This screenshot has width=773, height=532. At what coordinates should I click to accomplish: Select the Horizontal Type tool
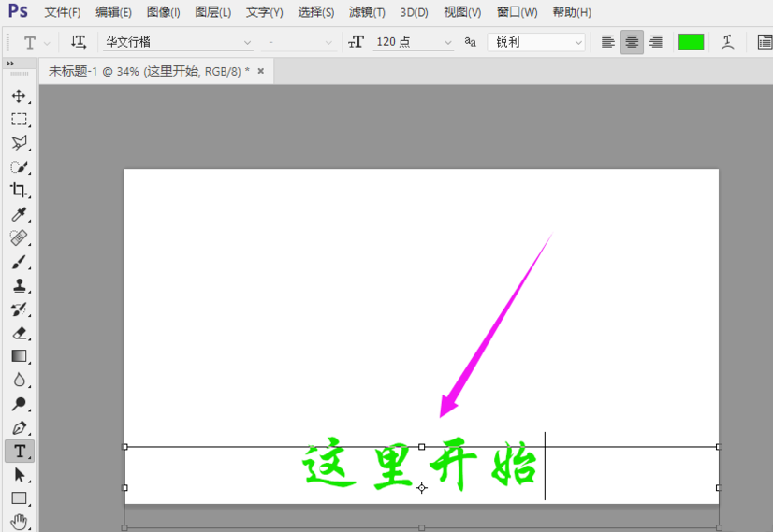(20, 452)
